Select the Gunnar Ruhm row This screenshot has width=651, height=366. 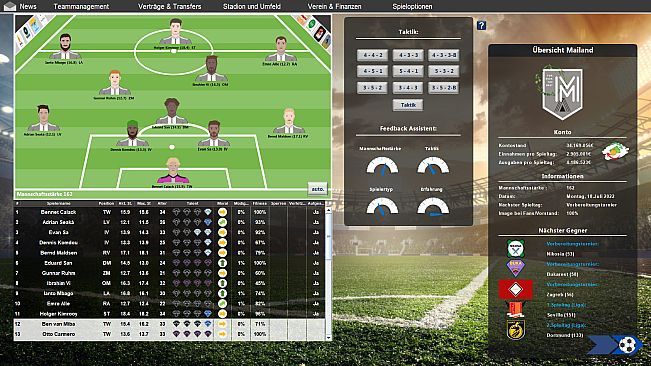pos(169,273)
